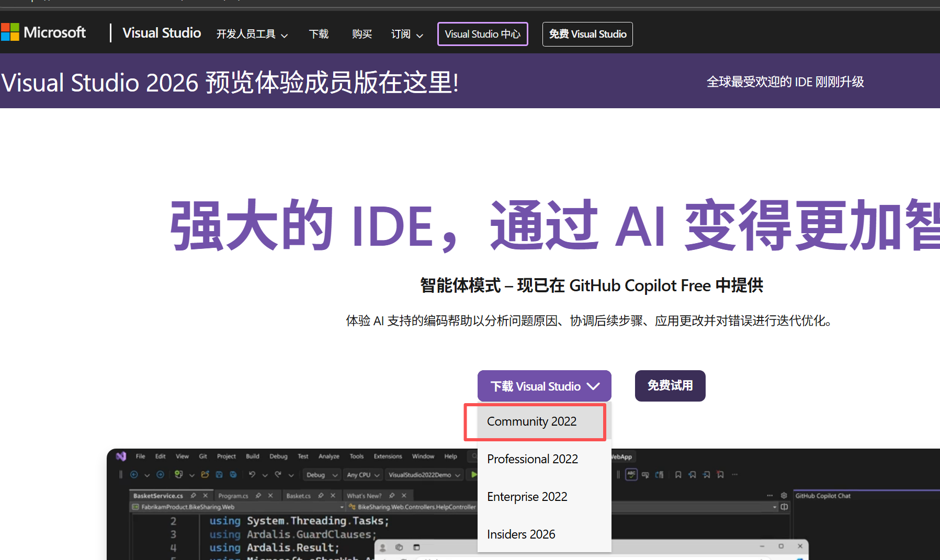Screen dimensions: 940x560
Task: Open the GitHub Copilot Chat panel title
Action: pyautogui.click(x=823, y=496)
